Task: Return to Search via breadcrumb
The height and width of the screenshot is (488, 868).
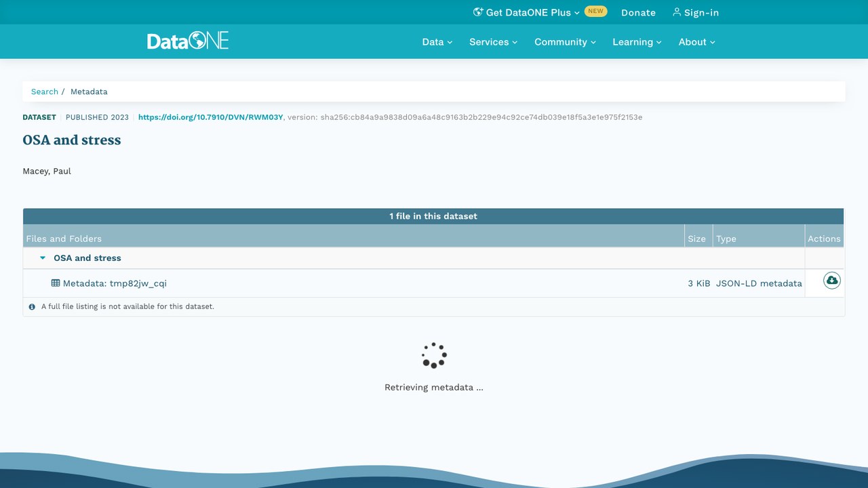Action: pyautogui.click(x=45, y=91)
